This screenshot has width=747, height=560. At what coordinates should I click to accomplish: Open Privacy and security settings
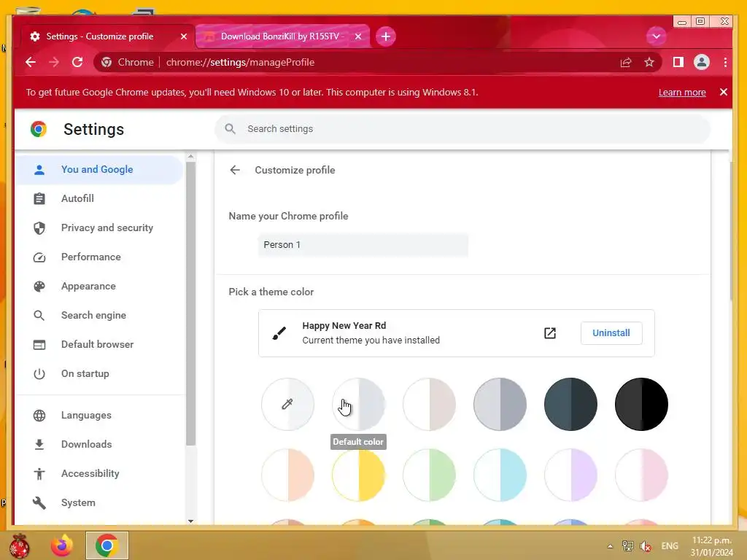[x=99, y=228]
